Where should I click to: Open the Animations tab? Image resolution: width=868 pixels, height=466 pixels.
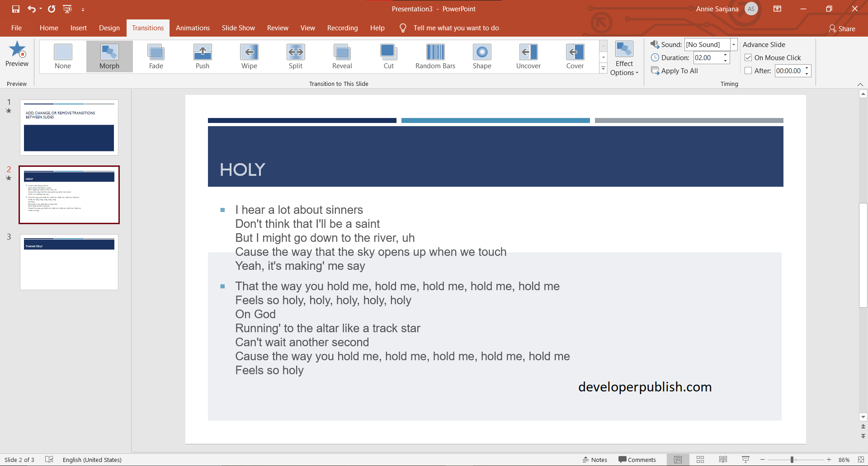(x=193, y=28)
